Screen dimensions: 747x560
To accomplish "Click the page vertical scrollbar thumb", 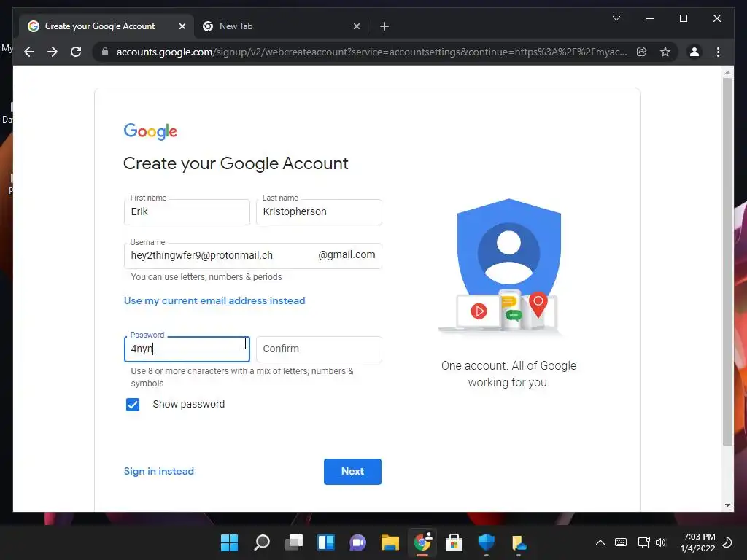I will coord(727,262).
